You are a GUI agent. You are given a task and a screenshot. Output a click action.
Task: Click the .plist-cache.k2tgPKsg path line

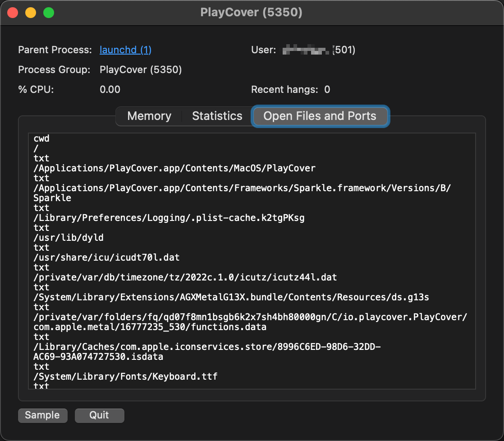pyautogui.click(x=169, y=218)
